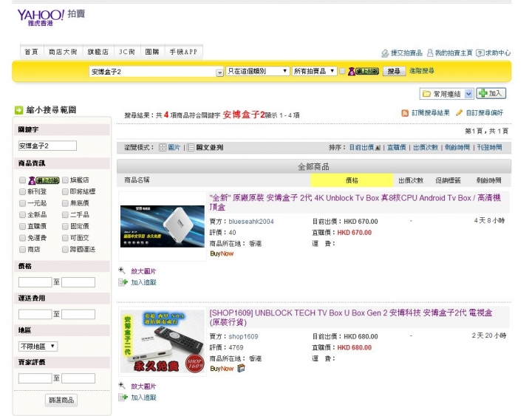Open the 進階搜尋 link
Screen dimensions: 532x416
[x=422, y=71]
